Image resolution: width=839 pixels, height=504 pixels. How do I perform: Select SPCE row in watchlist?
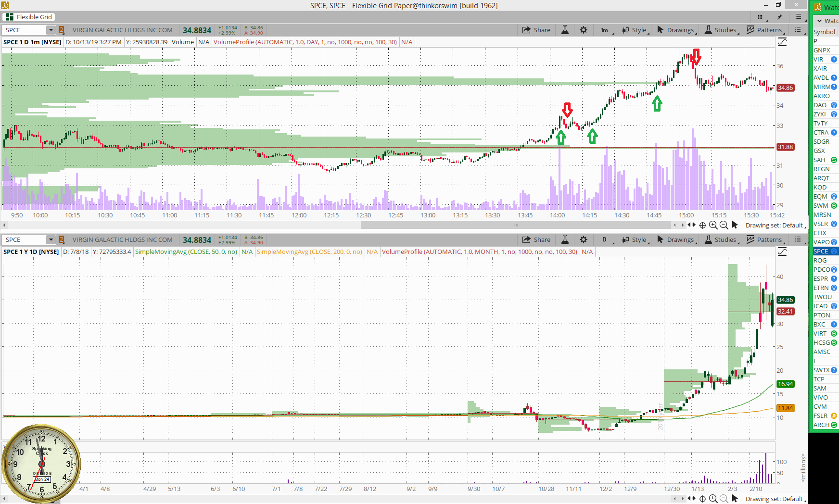tap(826, 252)
